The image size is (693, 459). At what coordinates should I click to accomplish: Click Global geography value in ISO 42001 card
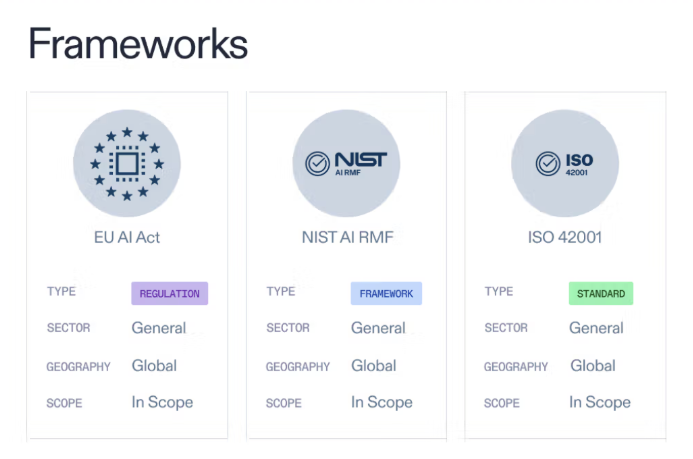click(593, 366)
